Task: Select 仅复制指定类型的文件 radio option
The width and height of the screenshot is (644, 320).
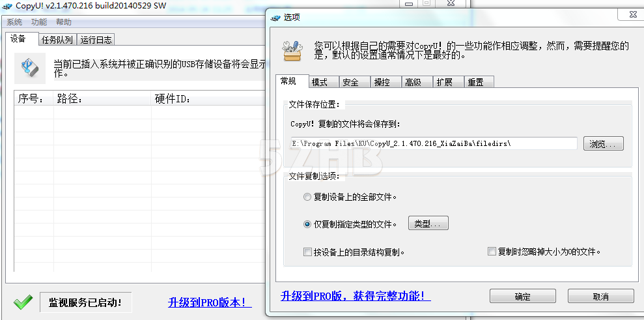Action: 307,224
